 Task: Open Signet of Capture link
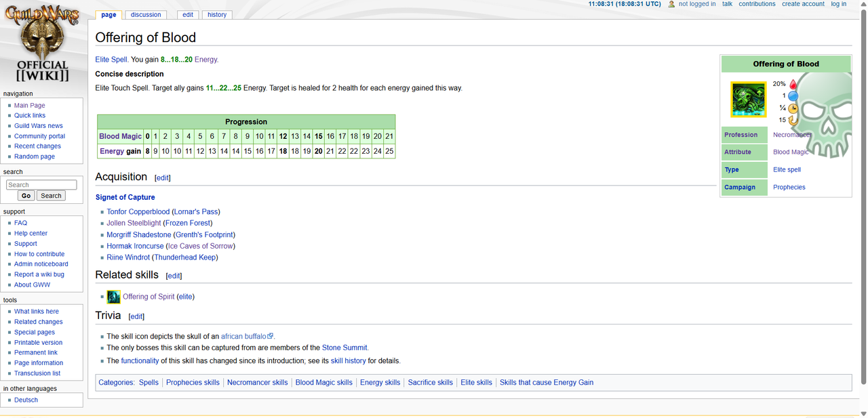(125, 197)
